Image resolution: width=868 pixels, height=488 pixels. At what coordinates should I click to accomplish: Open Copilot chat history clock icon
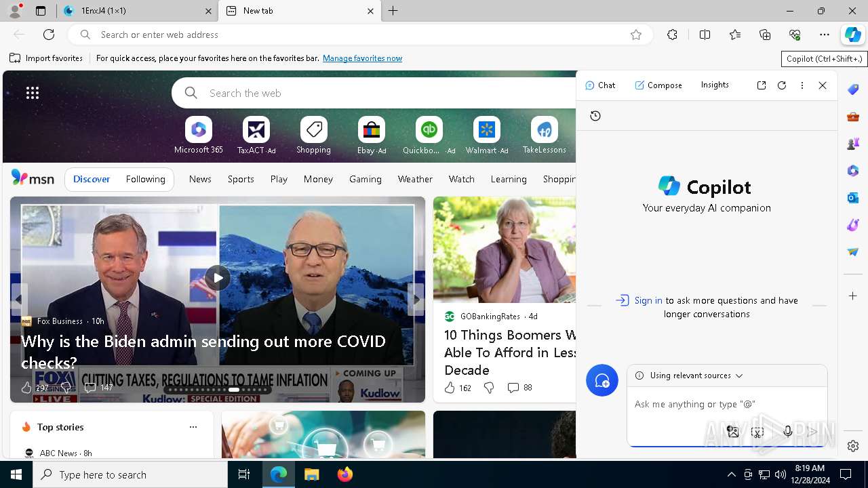click(x=595, y=116)
